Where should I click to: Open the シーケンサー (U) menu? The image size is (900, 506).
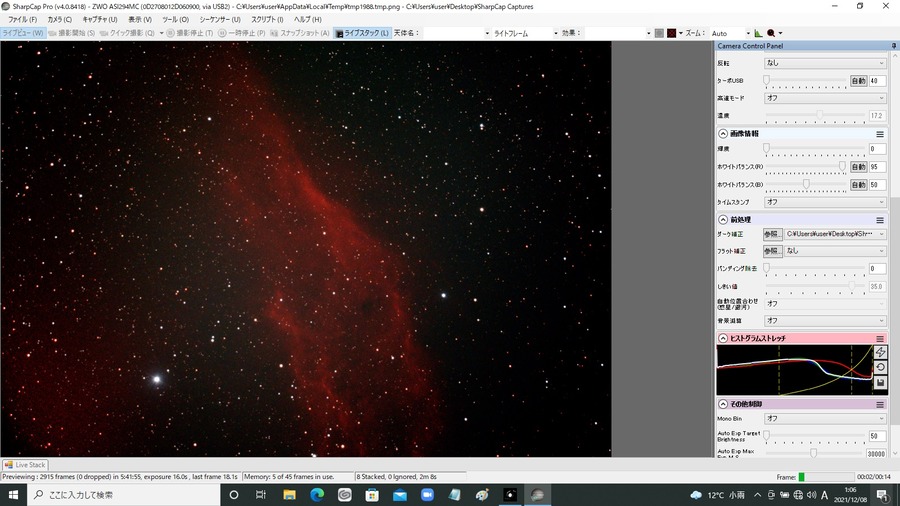pyautogui.click(x=220, y=20)
